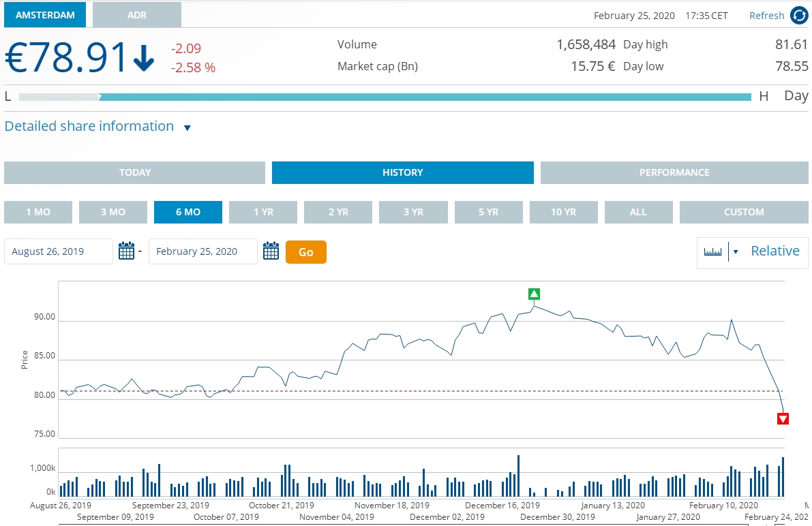Select the 1 YR time range
The height and width of the screenshot is (526, 812).
point(263,212)
